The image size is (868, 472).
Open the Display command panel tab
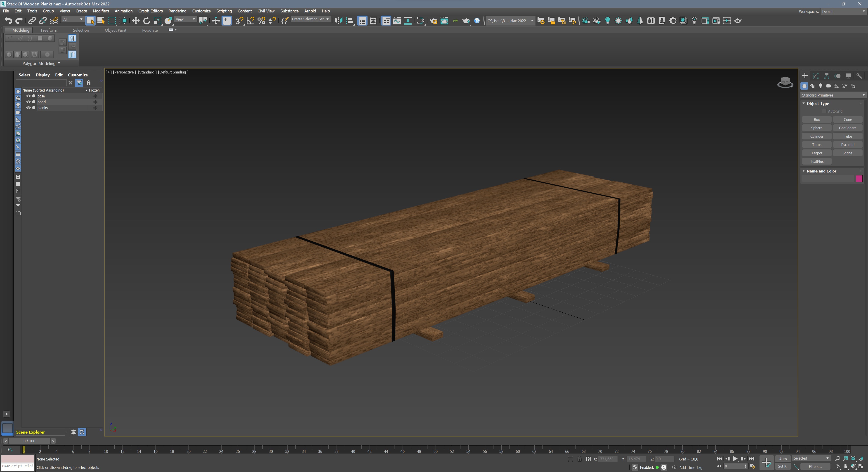848,76
